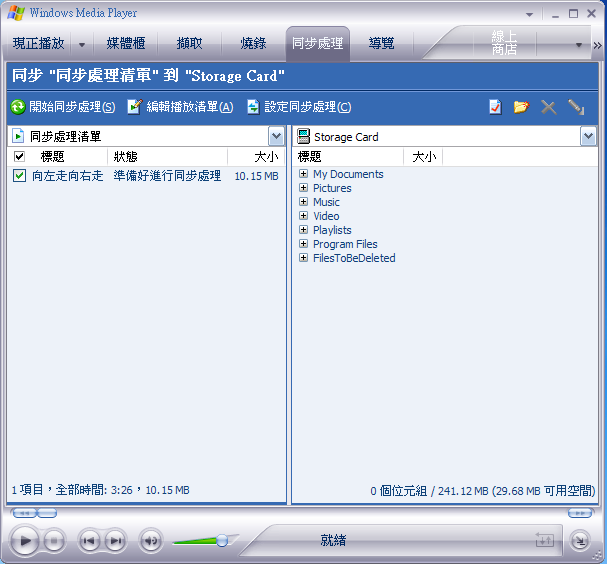Screen dimensions: 607x564
Task: Open the title bar menu arrow
Action: (x=529, y=15)
